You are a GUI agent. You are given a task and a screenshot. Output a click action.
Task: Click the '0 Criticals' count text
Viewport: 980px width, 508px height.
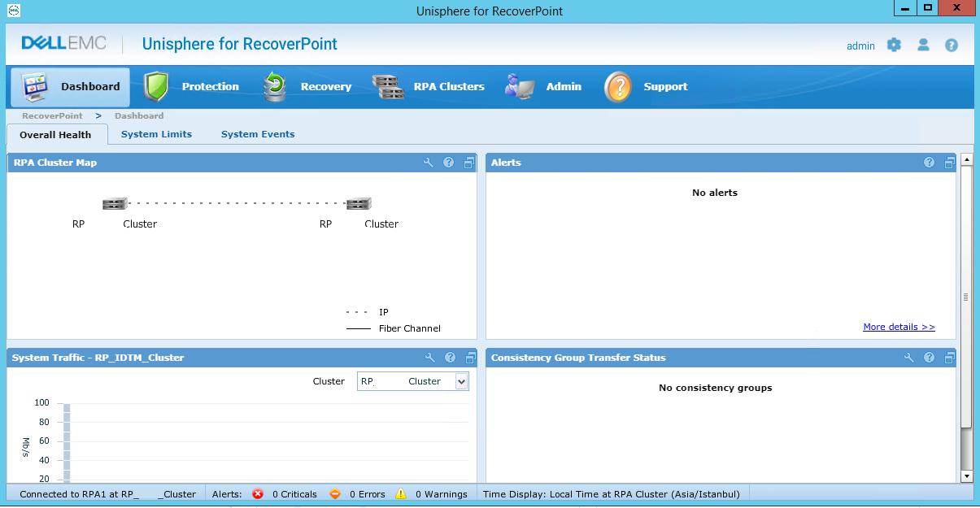(x=294, y=493)
